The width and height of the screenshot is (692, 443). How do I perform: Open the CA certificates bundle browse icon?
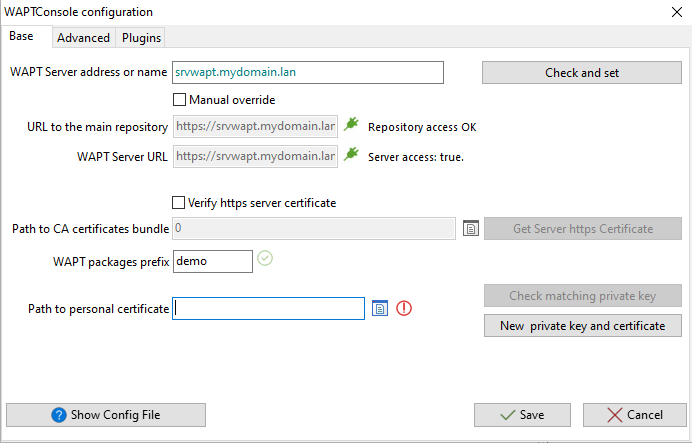point(470,228)
